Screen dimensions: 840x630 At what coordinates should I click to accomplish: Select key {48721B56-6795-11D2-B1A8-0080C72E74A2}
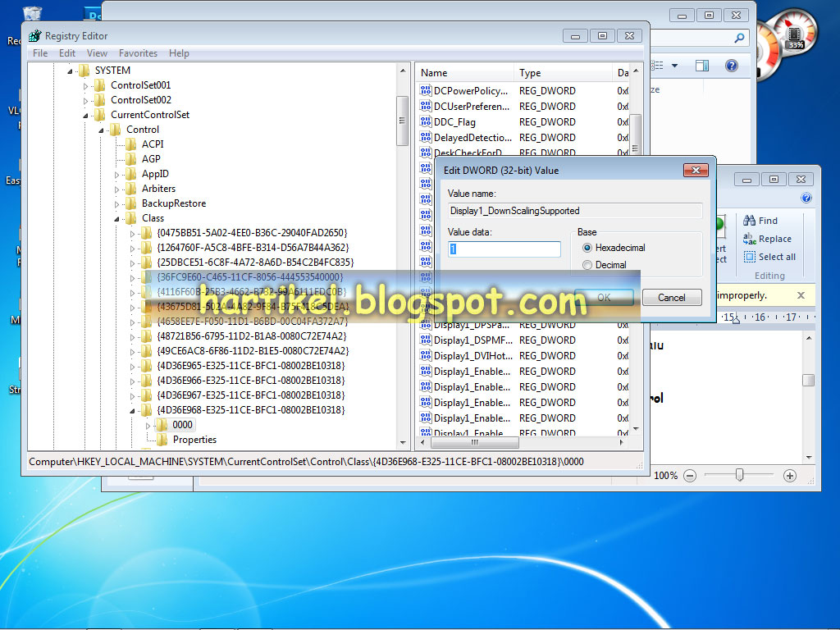(251, 336)
